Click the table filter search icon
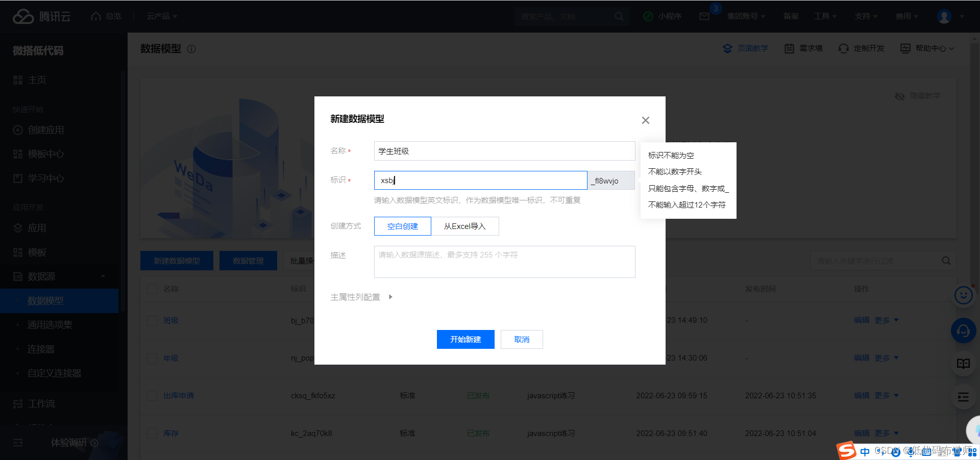 946,261
